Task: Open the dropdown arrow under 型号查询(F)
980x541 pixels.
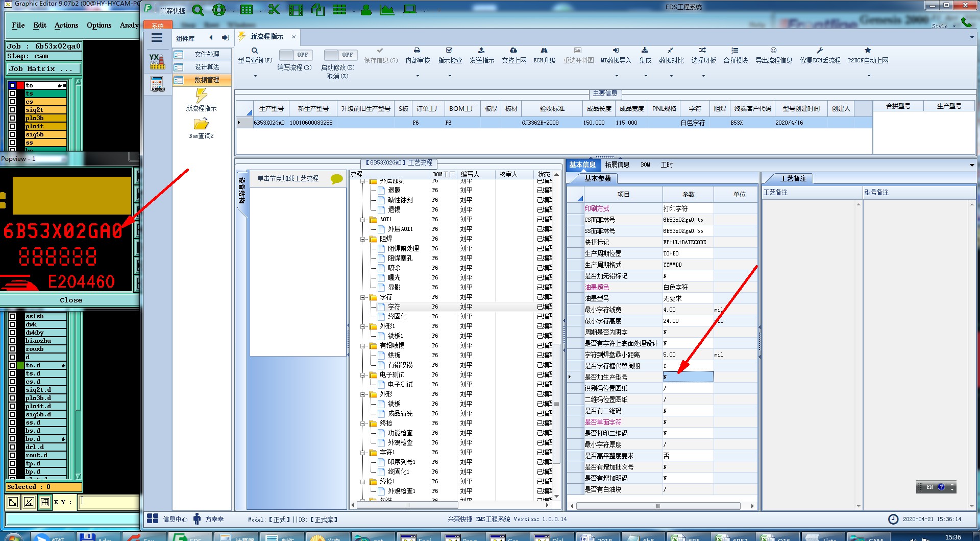Action: (255, 76)
